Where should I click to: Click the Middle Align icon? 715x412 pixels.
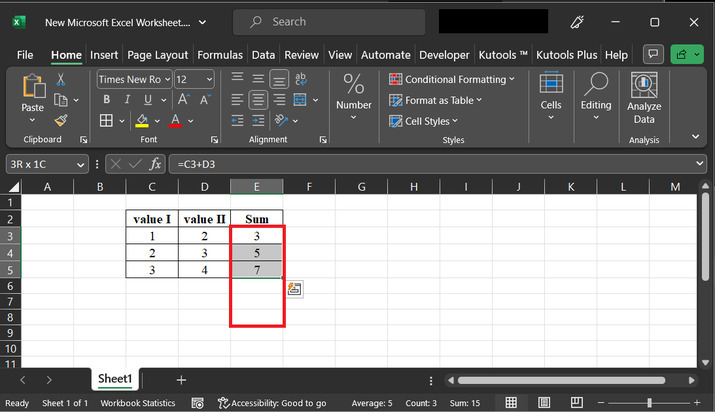click(x=258, y=79)
